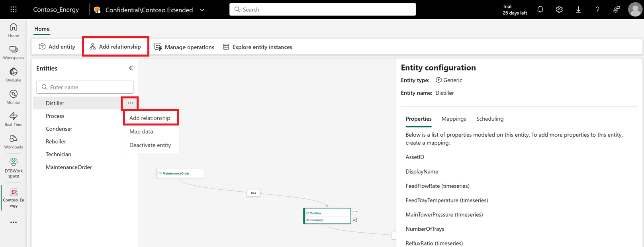Screen dimensions: 644x247
Task: Select Technician in the Entities list
Action: click(59, 154)
